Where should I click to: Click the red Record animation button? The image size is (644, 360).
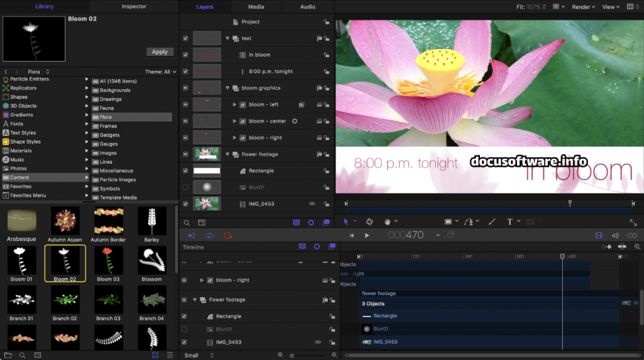228,235
